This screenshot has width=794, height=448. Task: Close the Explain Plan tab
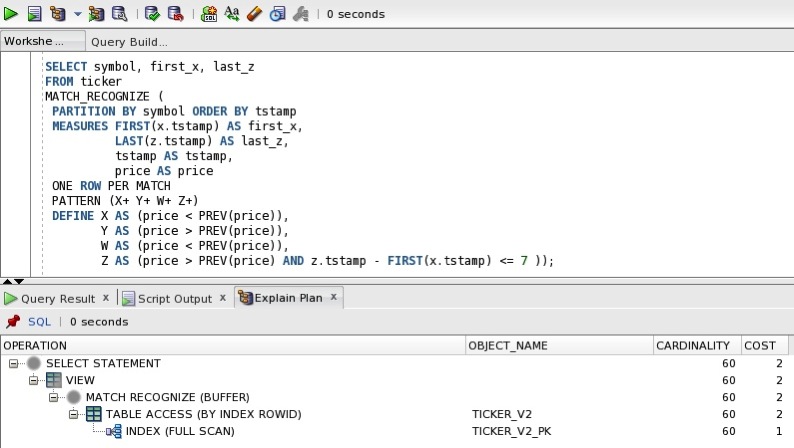(x=334, y=297)
